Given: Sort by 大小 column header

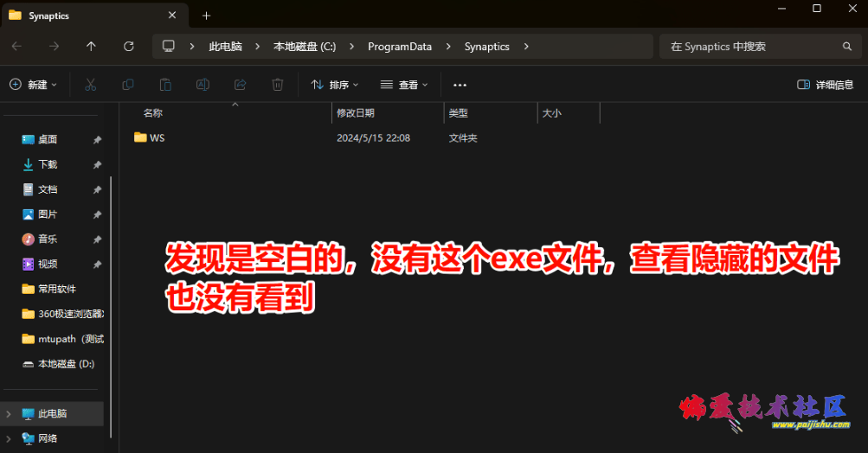Looking at the screenshot, I should pyautogui.click(x=551, y=113).
